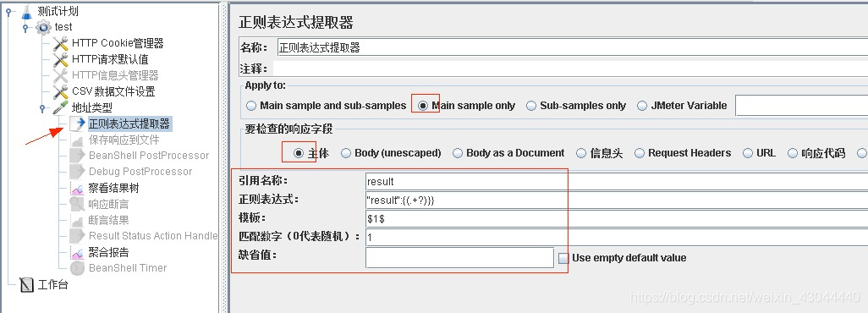Viewport: 868px width, 313px height.
Task: Select 信息头 radio button
Action: point(581,153)
